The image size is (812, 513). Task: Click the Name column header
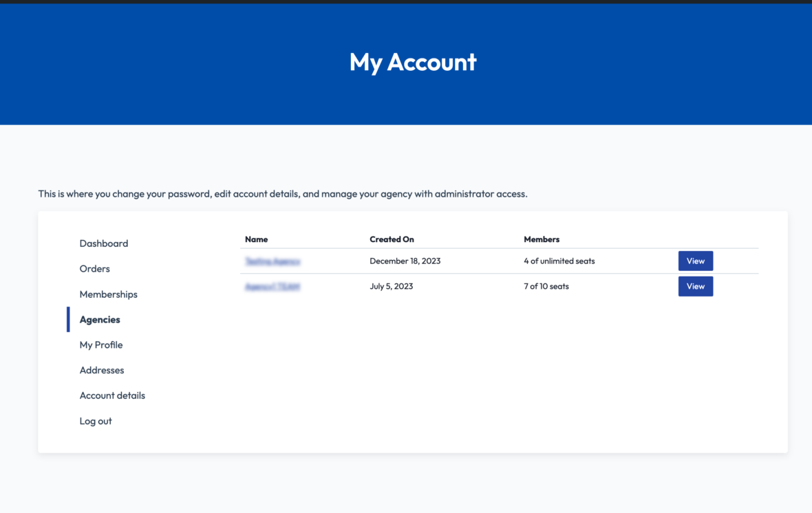pos(256,239)
